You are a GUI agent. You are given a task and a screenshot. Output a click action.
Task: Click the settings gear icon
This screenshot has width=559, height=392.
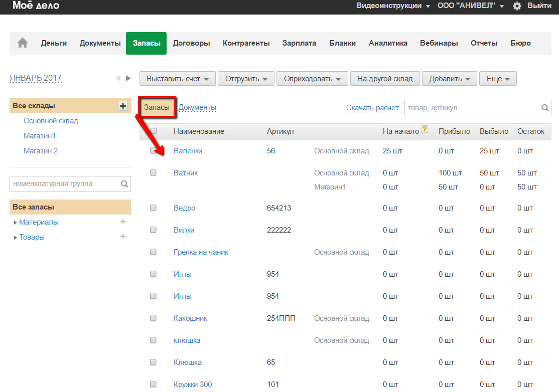[517, 6]
